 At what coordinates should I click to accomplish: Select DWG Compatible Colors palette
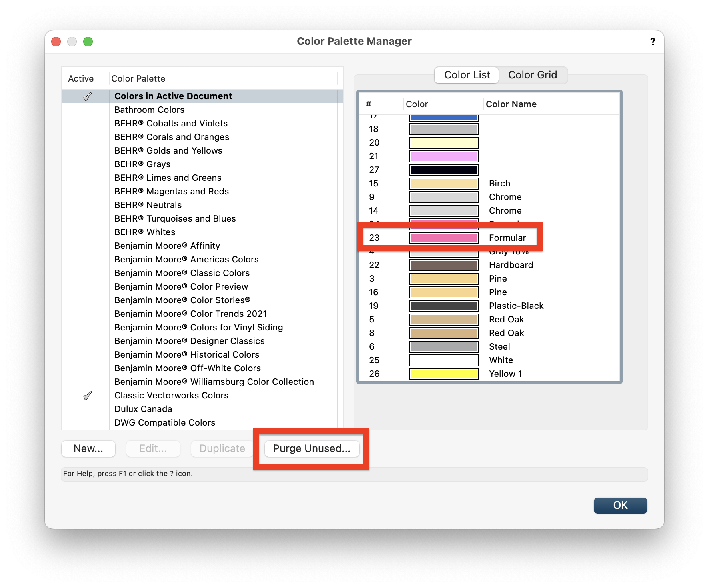pos(164,422)
